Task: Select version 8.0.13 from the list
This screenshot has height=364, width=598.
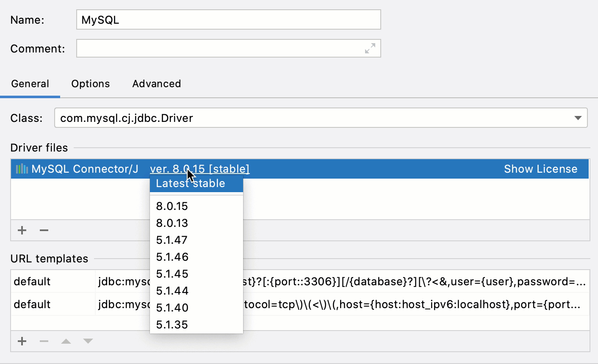Action: (172, 223)
